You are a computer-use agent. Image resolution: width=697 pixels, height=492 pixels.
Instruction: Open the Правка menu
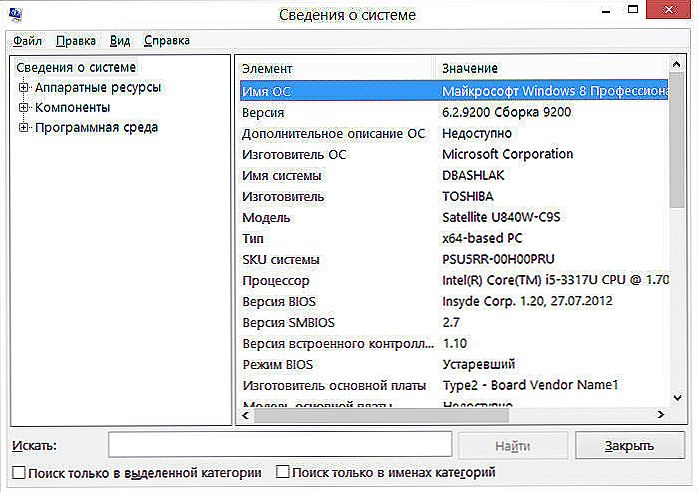pos(76,41)
